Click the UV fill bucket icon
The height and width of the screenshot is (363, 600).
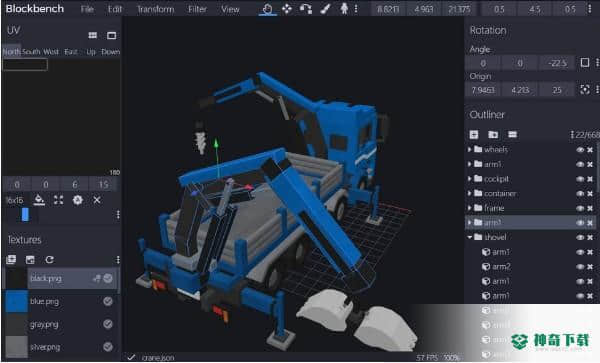[39, 200]
